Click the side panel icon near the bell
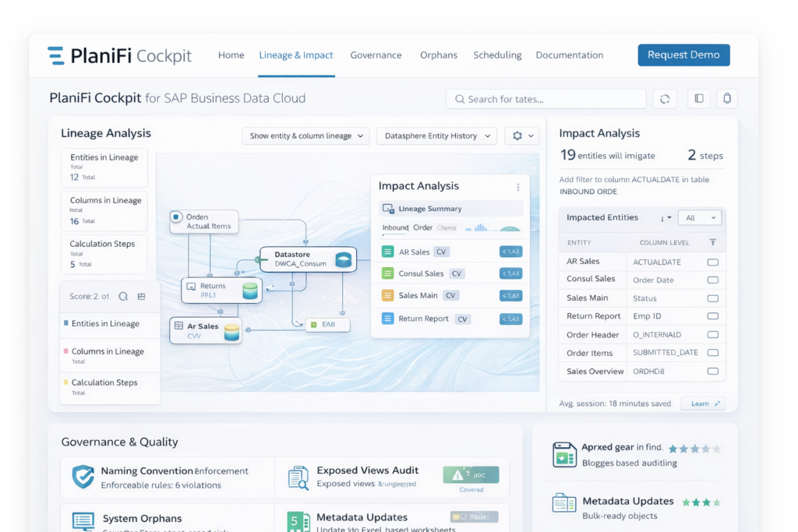 point(697,98)
